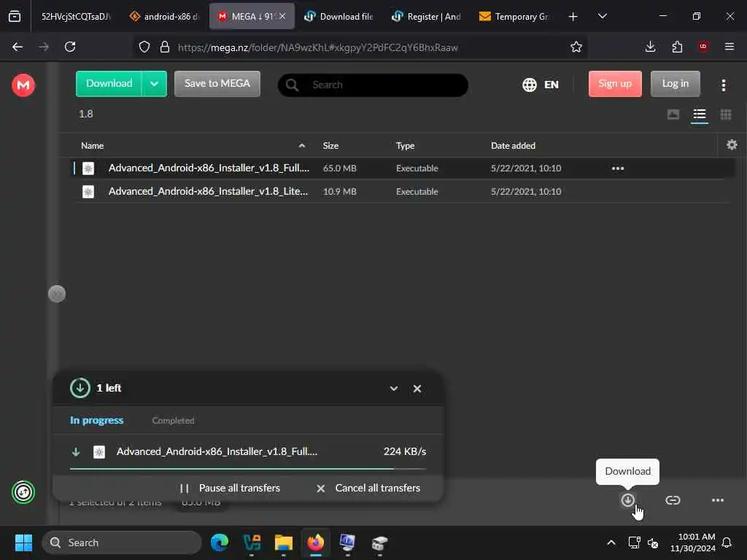Sort files by Size column
This screenshot has width=747, height=560.
pyautogui.click(x=330, y=146)
